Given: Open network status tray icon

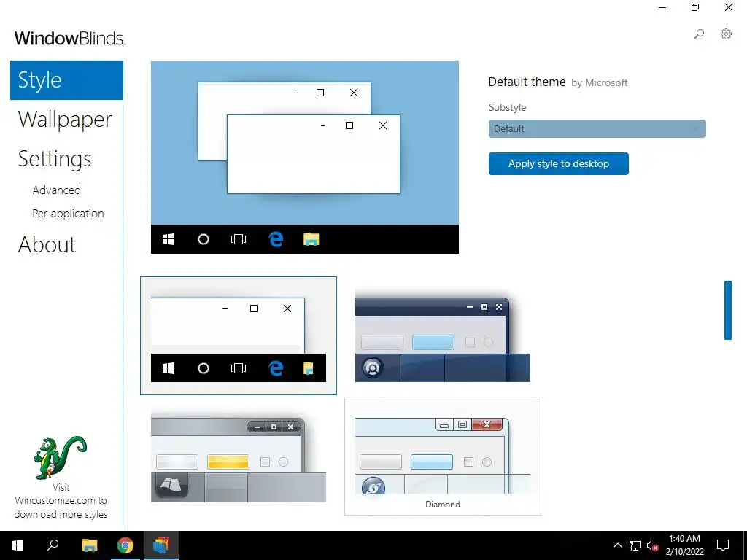Looking at the screenshot, I should click(x=635, y=545).
